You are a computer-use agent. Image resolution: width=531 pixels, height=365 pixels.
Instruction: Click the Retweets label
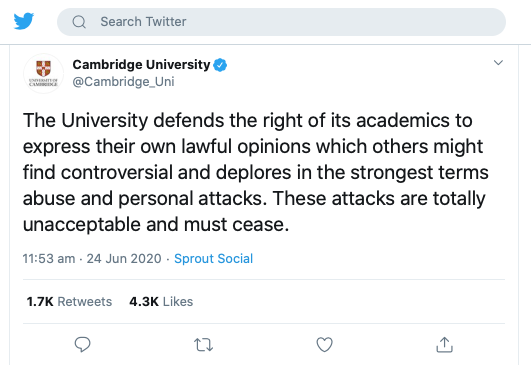[85, 302]
